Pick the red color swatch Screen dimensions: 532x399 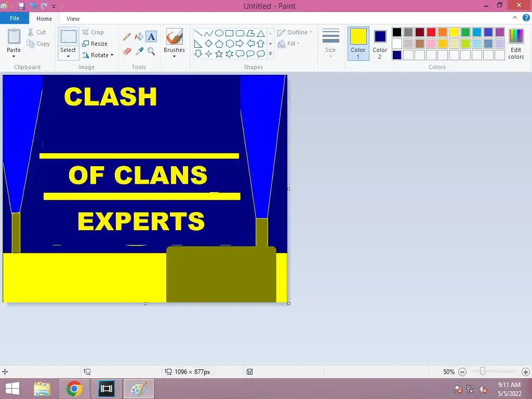point(431,32)
